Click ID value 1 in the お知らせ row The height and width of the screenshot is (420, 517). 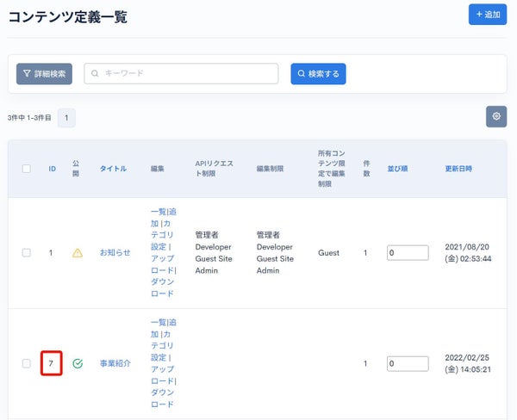point(51,253)
